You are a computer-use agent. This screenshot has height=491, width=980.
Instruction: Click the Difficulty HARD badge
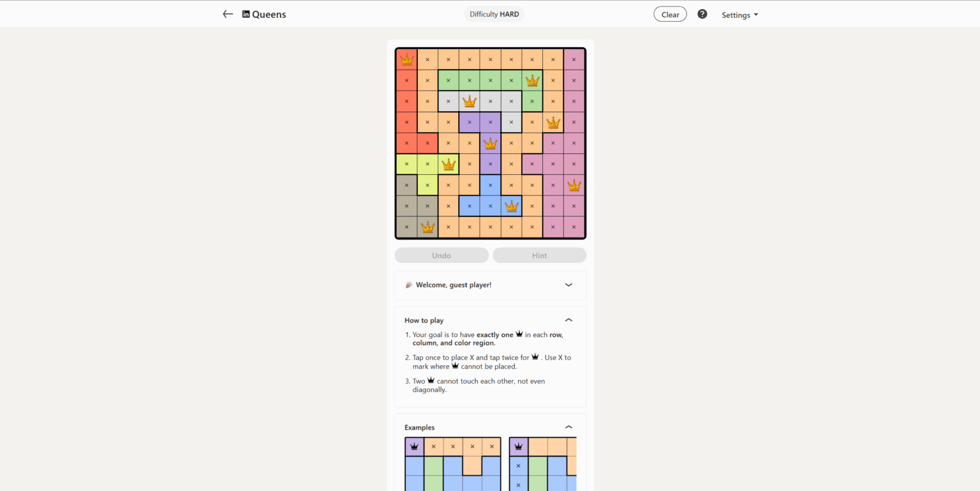coord(494,13)
